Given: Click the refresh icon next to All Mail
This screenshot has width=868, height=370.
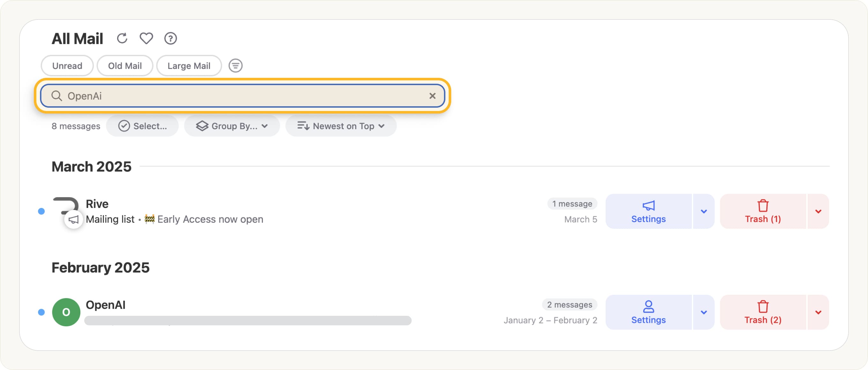Looking at the screenshot, I should pyautogui.click(x=122, y=38).
